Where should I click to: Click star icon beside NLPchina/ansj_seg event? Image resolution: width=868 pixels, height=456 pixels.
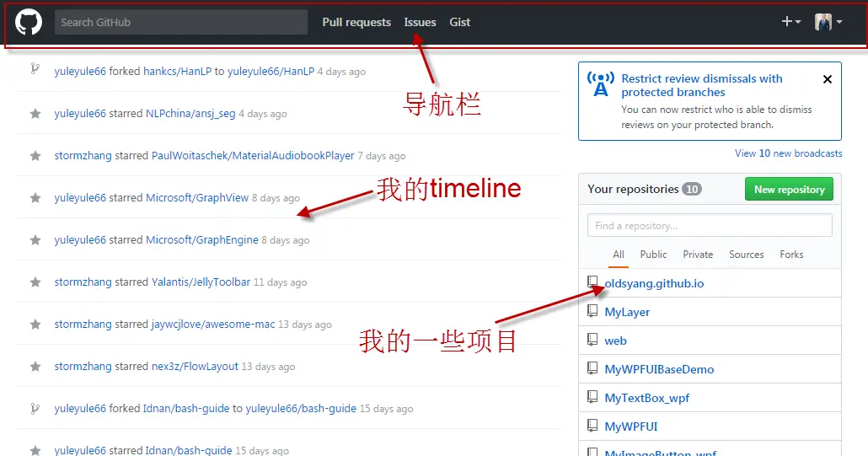pos(35,114)
